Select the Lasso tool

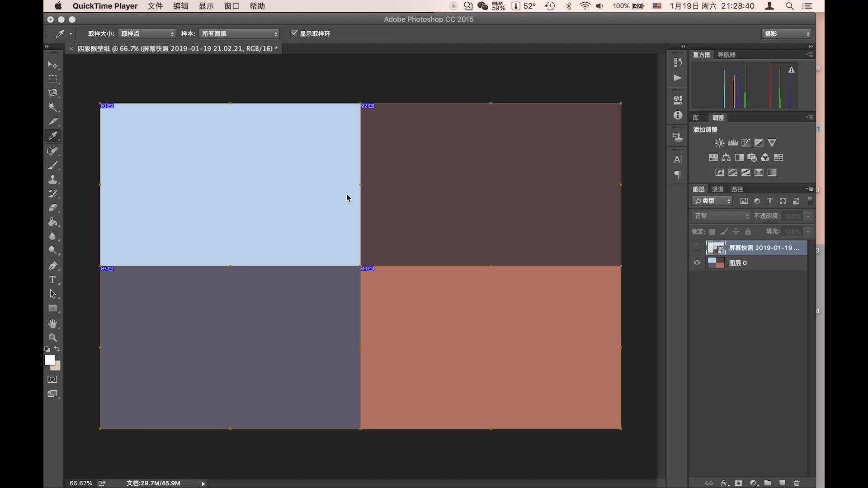tap(53, 93)
